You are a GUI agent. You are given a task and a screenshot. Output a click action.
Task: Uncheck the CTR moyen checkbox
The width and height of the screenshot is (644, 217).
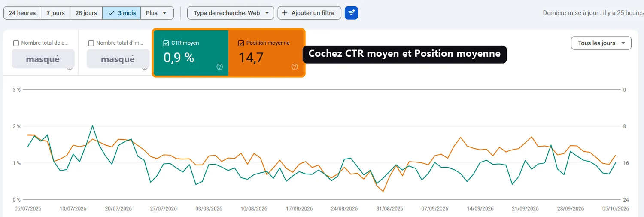166,43
